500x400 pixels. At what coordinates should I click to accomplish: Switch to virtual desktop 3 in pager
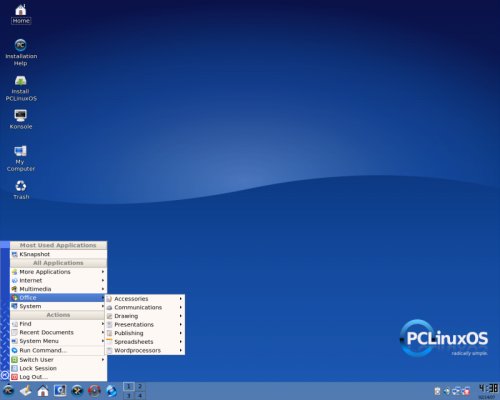129,395
